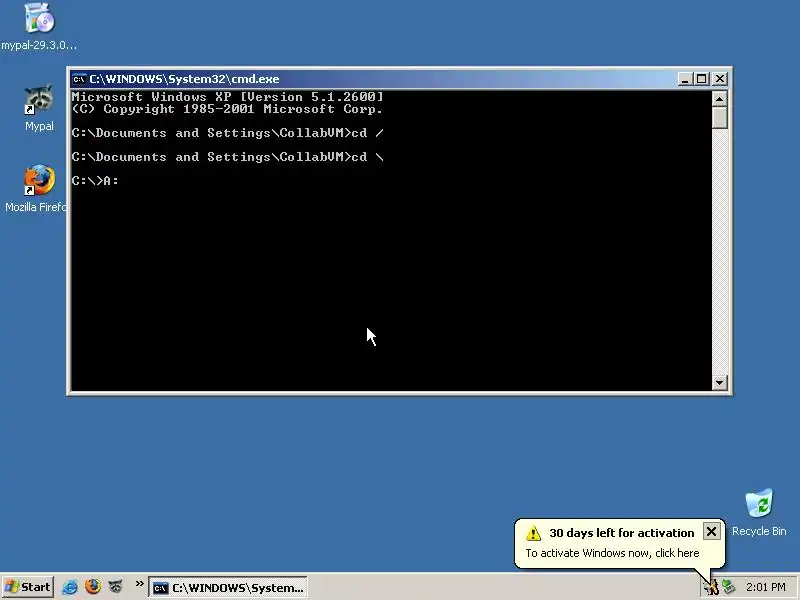The height and width of the screenshot is (600, 800).
Task: Click the 'C:\>A:' prompt line
Action: pos(95,181)
